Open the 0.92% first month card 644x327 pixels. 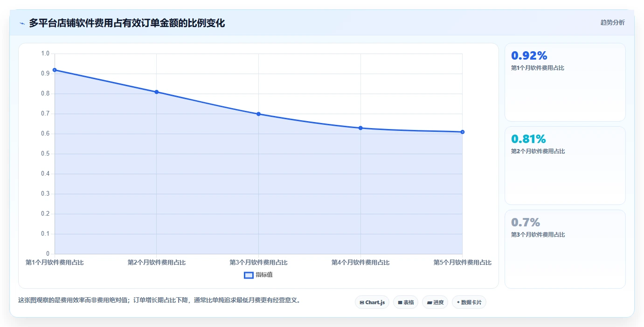click(x=565, y=82)
